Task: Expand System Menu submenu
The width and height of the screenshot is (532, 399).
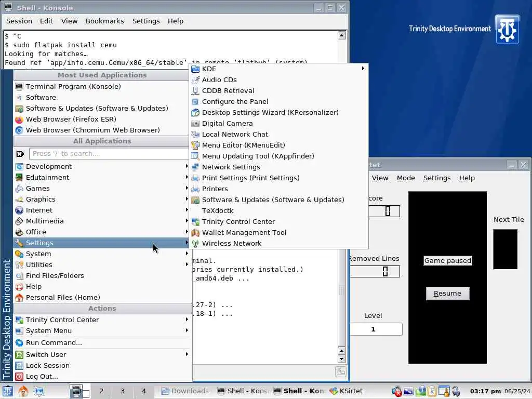Action: point(102,330)
